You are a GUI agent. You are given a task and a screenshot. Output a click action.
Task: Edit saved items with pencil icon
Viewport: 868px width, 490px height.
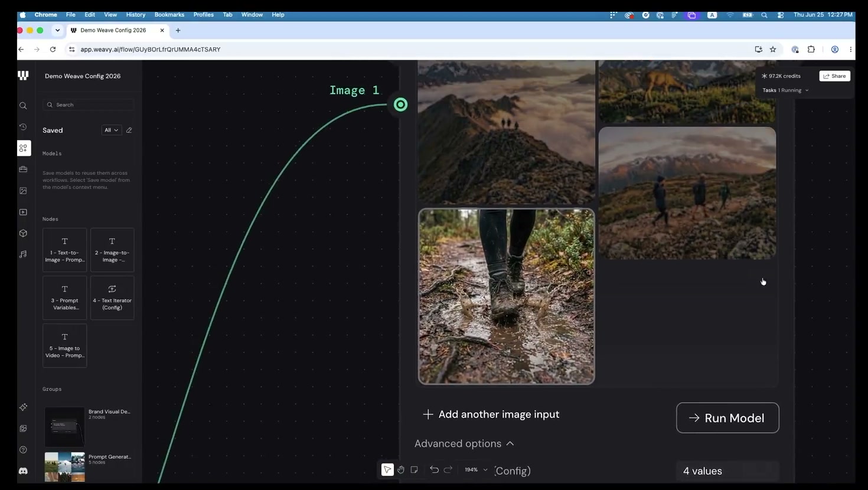coord(129,130)
